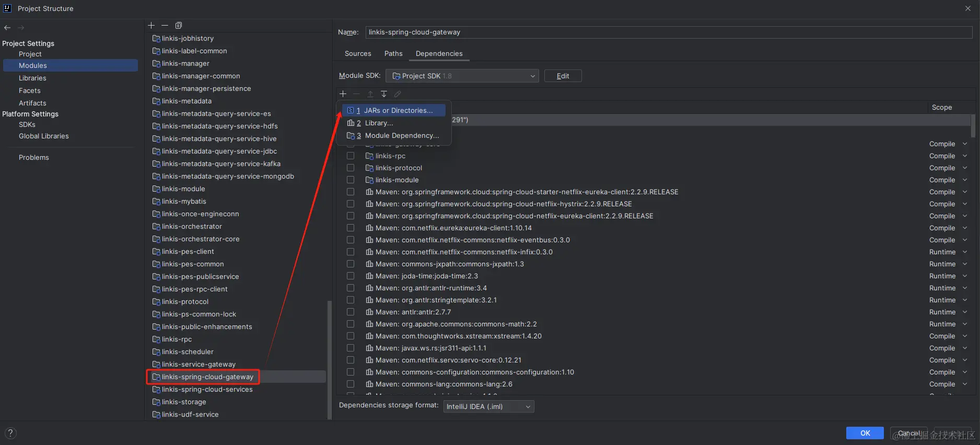Choose Module Dependency from popup
This screenshot has height=445, width=980.
tap(394, 136)
